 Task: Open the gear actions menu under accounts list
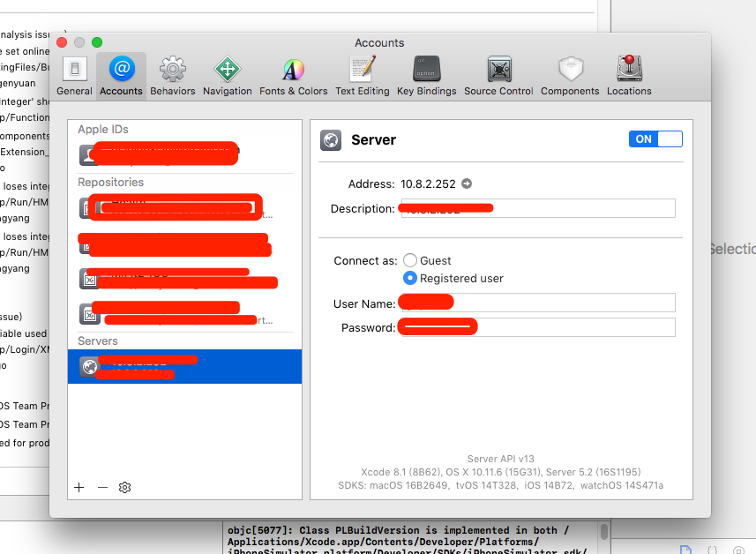[124, 488]
